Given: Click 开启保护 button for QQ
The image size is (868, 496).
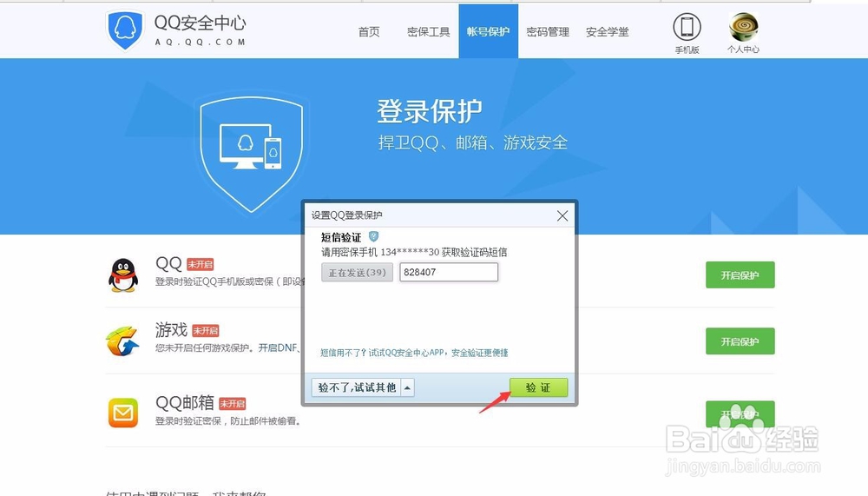Looking at the screenshot, I should pyautogui.click(x=740, y=274).
